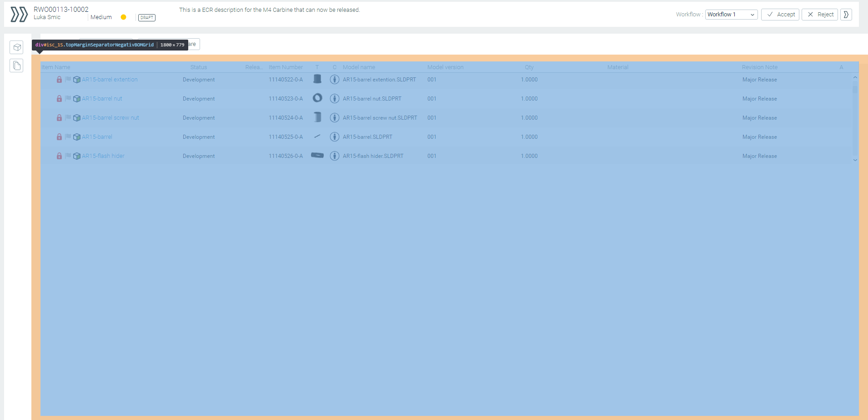The height and width of the screenshot is (420, 868).
Task: Sort by the Revision Note column header
Action: pyautogui.click(x=759, y=67)
